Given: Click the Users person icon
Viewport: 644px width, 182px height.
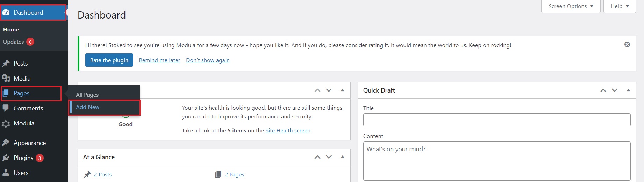Looking at the screenshot, I should [6, 173].
